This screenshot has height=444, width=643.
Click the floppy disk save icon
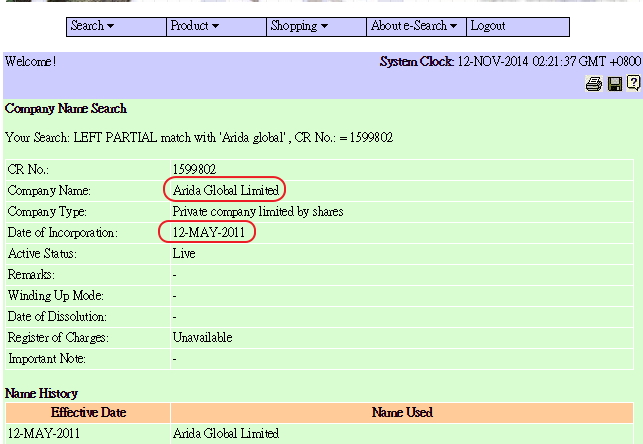tap(615, 84)
